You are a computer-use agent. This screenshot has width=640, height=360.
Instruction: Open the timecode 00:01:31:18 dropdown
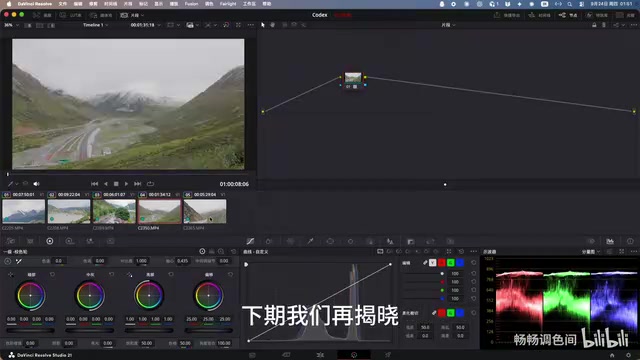point(146,25)
